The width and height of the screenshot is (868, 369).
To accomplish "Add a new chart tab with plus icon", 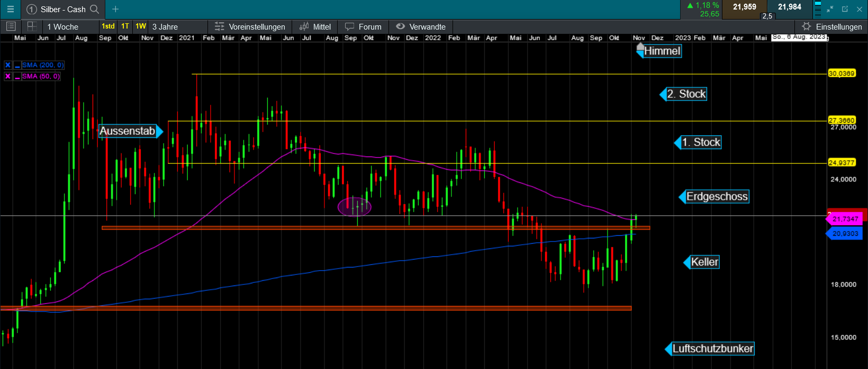I will click(115, 9).
